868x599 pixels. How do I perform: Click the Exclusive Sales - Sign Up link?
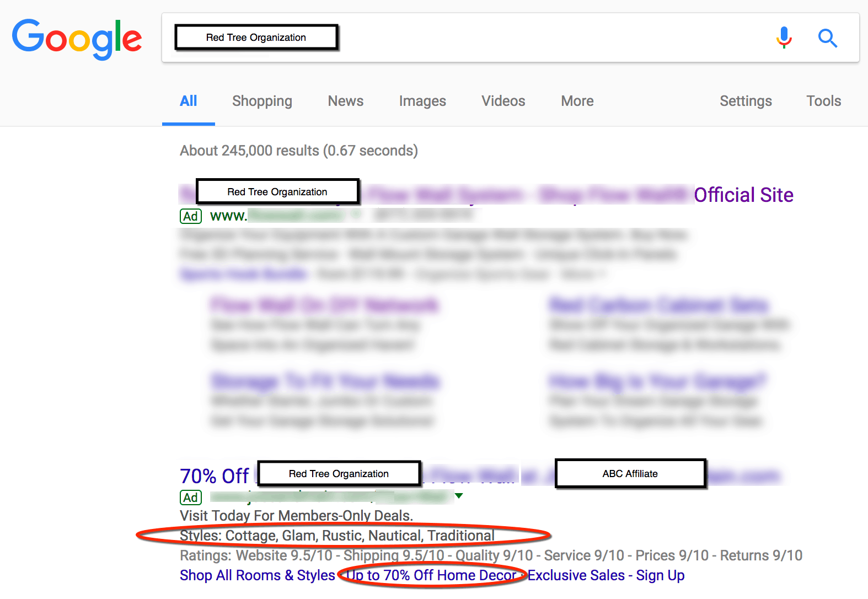tap(606, 575)
